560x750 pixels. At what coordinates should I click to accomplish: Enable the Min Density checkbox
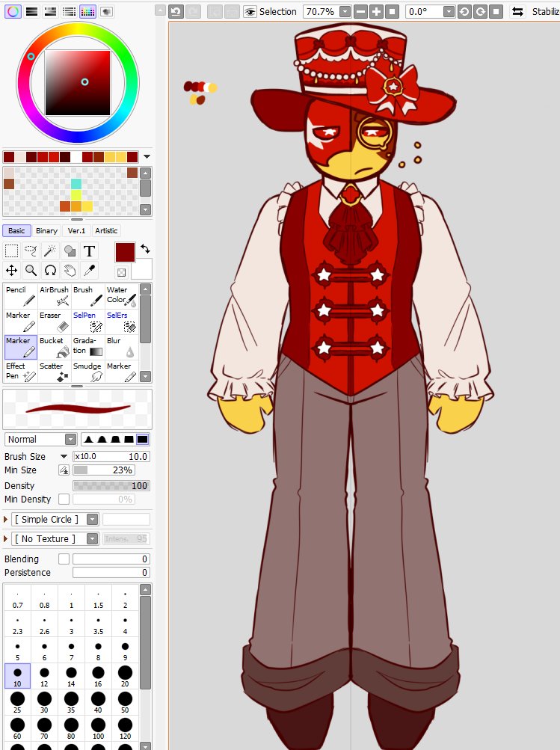coord(64,499)
